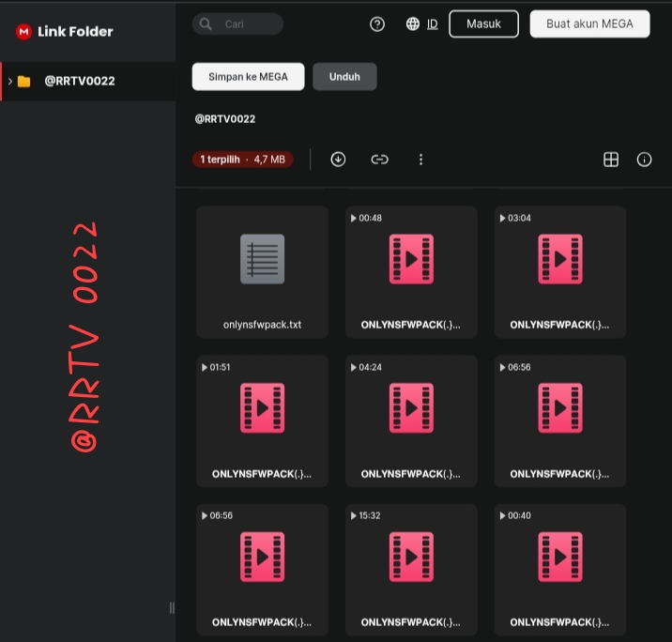Open the help question mark icon
The image size is (672, 642).
tap(377, 24)
